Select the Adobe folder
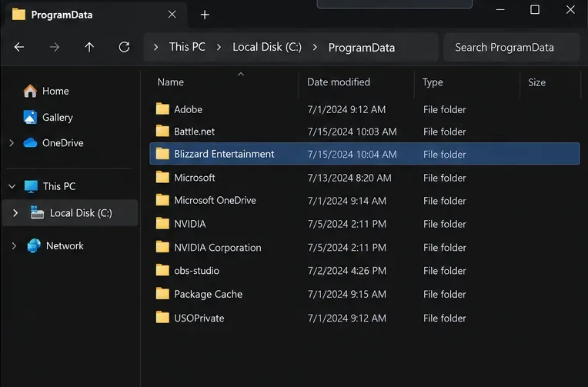588x387 pixels. coord(365,109)
